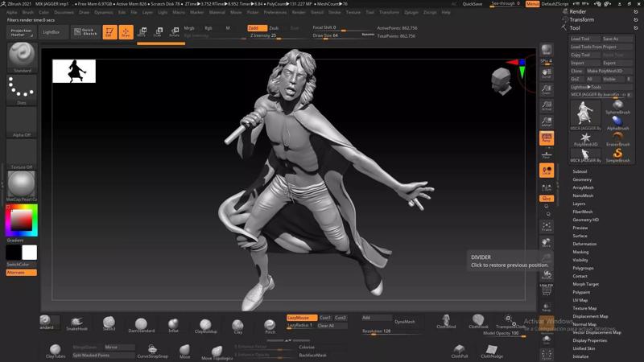This screenshot has height=362, width=644.
Task: Select the ClayBuildup brush
Action: pyautogui.click(x=205, y=323)
